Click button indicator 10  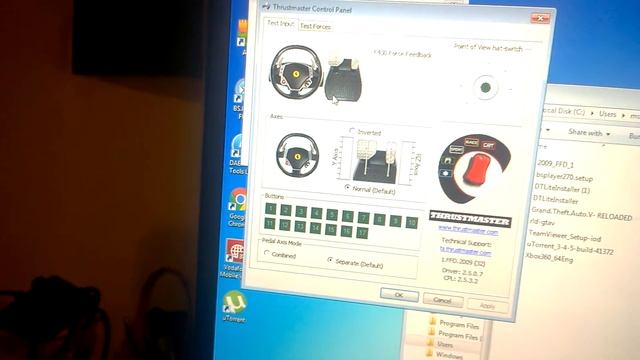(x=411, y=222)
